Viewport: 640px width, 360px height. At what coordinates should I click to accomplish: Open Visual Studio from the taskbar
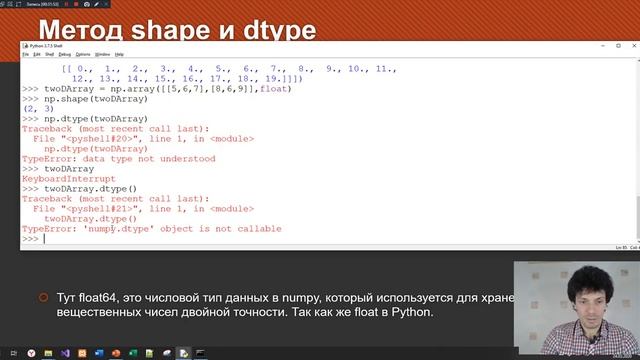[65, 353]
